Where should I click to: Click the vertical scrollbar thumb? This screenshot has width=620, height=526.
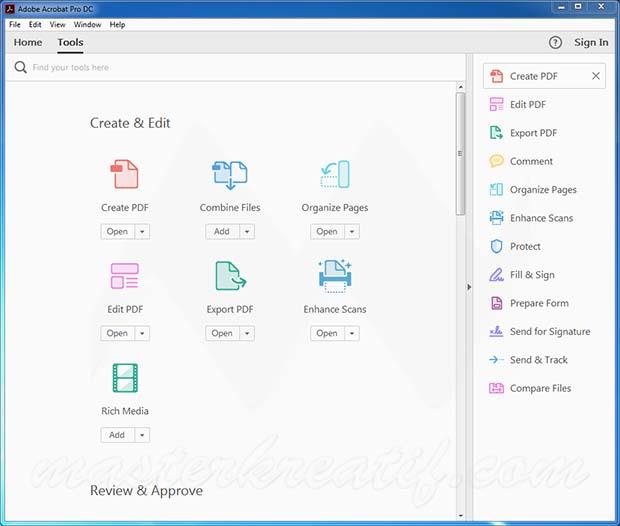point(460,153)
